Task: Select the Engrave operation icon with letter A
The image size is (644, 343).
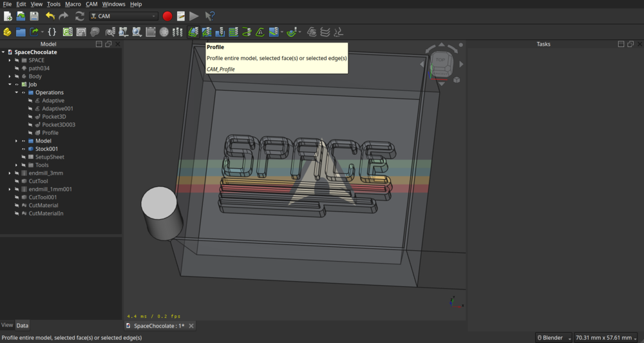Action: pyautogui.click(x=260, y=32)
